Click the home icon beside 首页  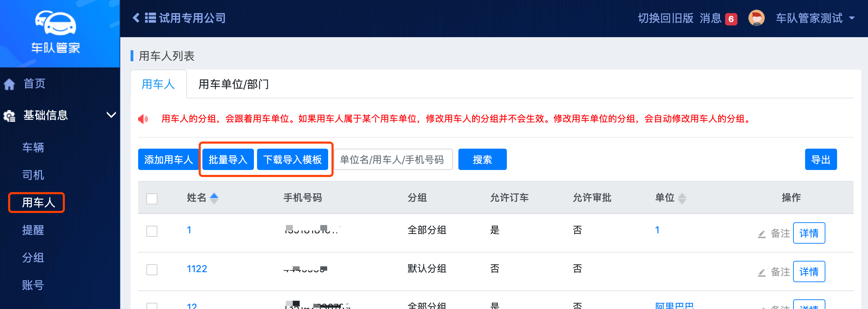[9, 84]
